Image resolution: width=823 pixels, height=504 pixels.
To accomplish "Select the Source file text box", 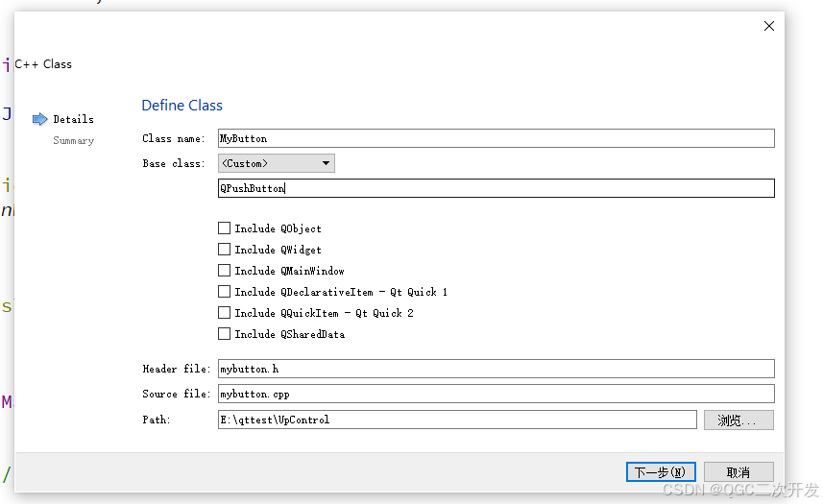I will coord(496,394).
